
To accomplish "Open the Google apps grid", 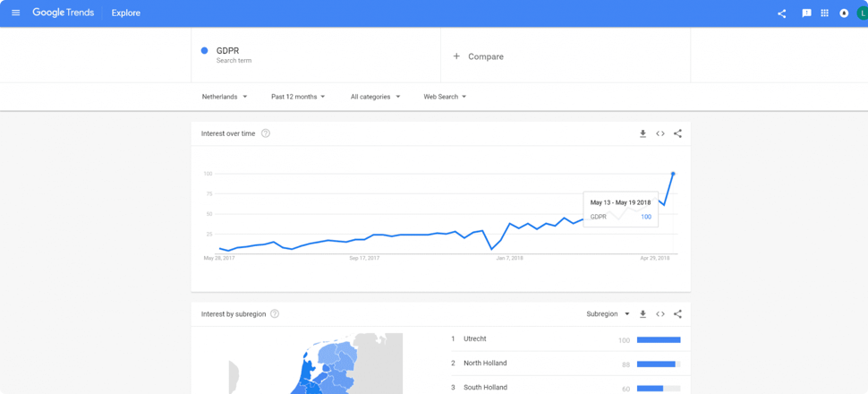I will 825,13.
